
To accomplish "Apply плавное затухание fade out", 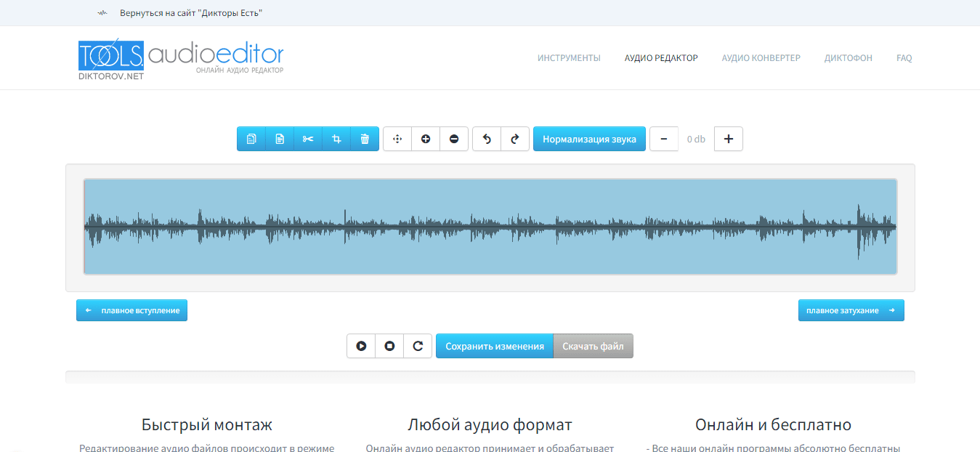I will click(851, 310).
